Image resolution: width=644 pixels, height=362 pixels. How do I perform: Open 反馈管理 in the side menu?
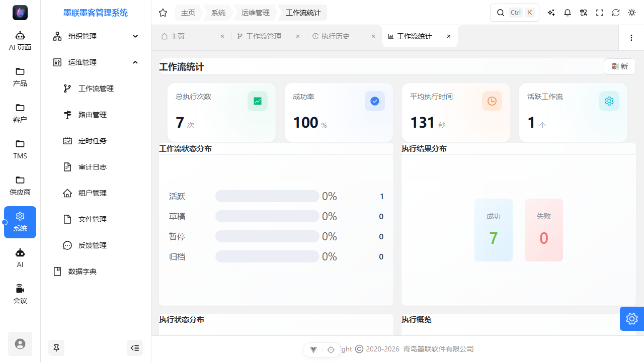[x=96, y=245]
